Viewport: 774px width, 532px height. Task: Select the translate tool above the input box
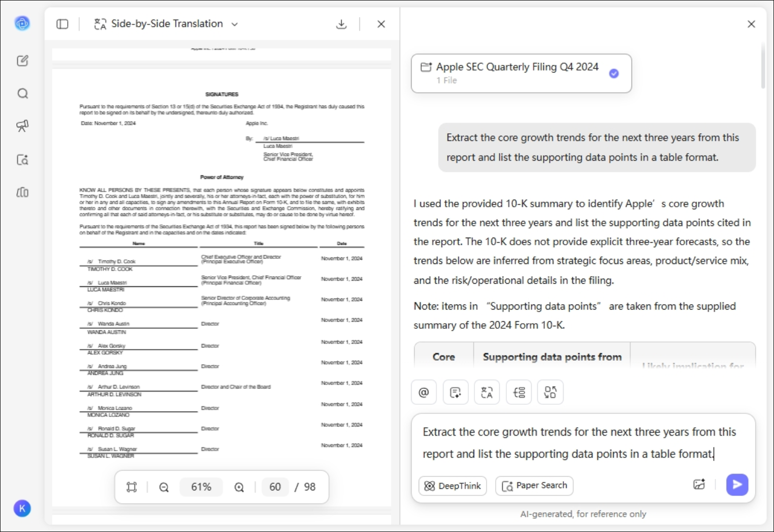coord(487,392)
